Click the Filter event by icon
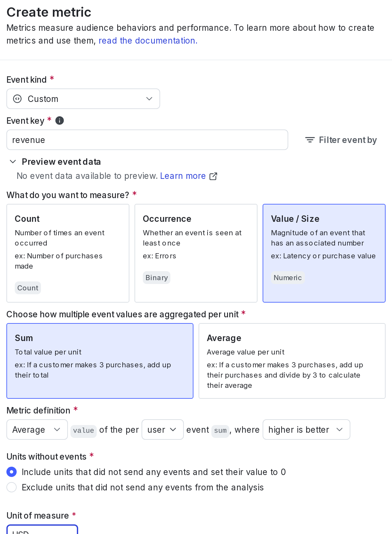The image size is (392, 534). pyautogui.click(x=310, y=140)
